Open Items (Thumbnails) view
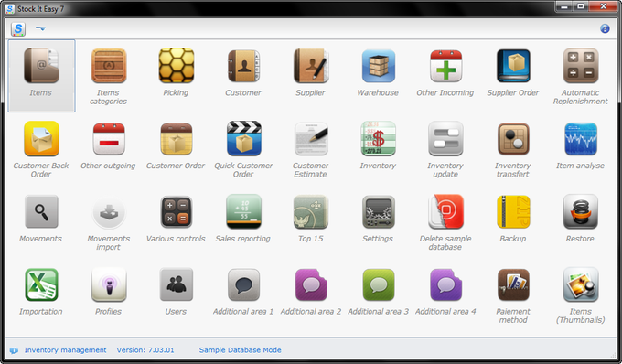This screenshot has width=622, height=364. pos(581,284)
